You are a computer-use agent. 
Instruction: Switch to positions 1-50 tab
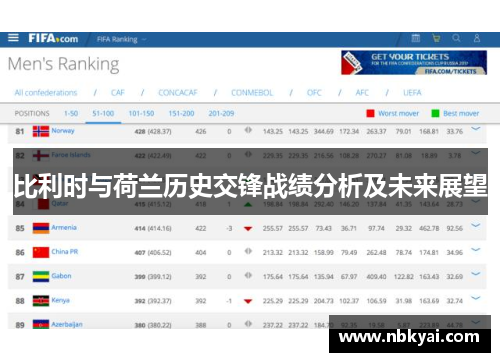(x=71, y=113)
